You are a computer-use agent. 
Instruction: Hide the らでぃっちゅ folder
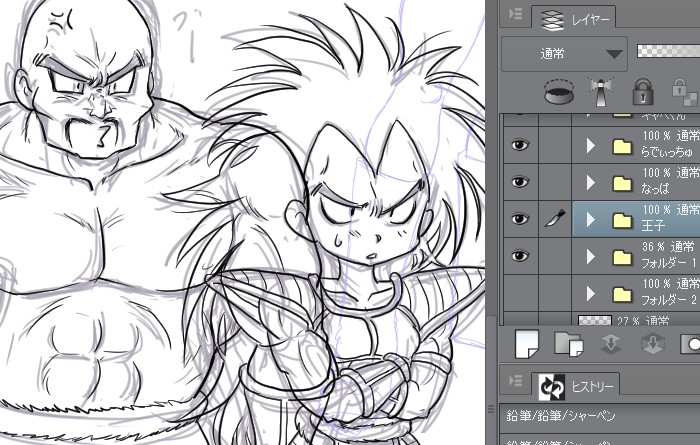tap(520, 145)
